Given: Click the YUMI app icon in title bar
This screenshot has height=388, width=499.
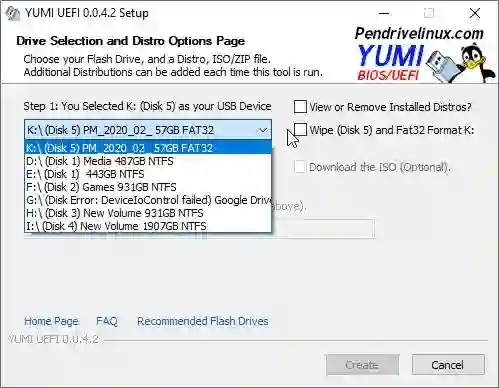Looking at the screenshot, I should (12, 14).
